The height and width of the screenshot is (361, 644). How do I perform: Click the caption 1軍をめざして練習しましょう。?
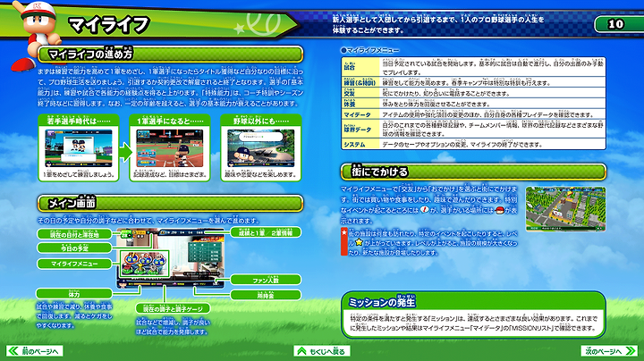[x=79, y=174]
